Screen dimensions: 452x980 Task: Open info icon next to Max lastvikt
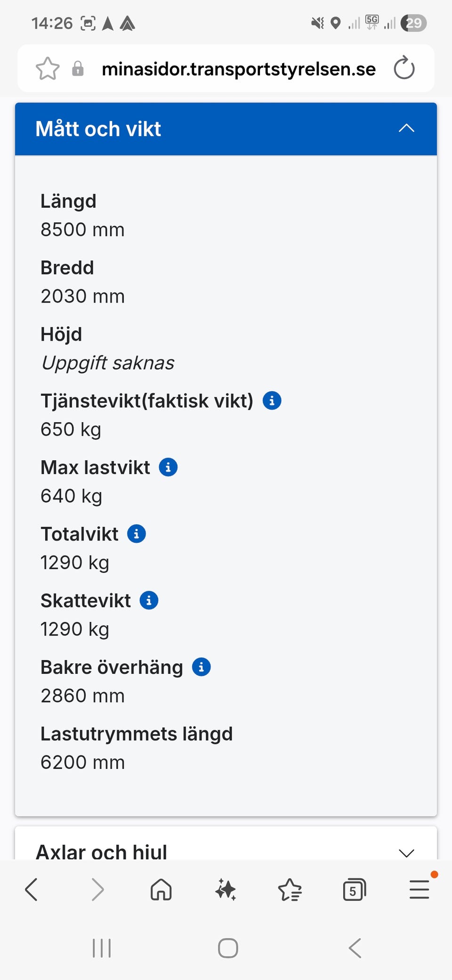168,467
